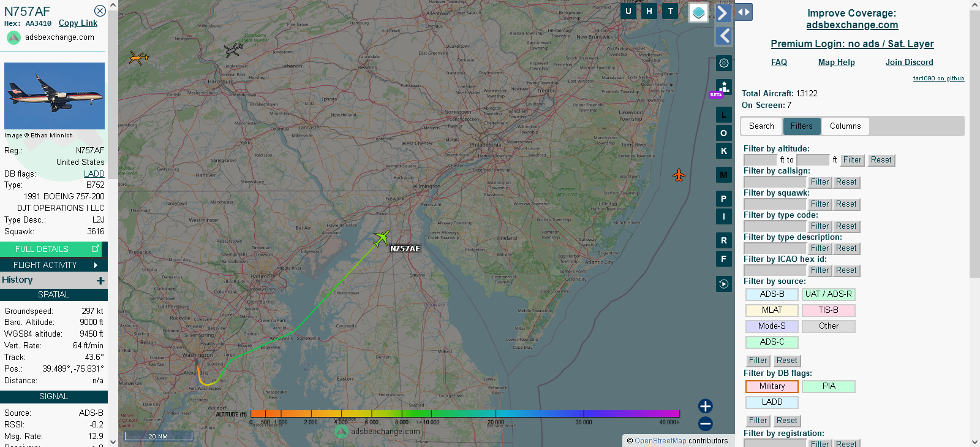Screen dimensions: 980x447
Task: Toggle the M map option button
Action: click(724, 175)
